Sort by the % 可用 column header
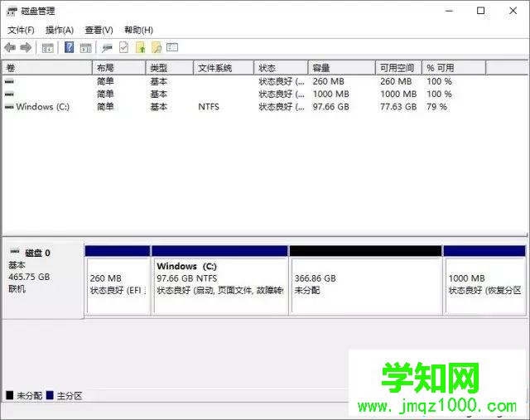 tap(454, 68)
